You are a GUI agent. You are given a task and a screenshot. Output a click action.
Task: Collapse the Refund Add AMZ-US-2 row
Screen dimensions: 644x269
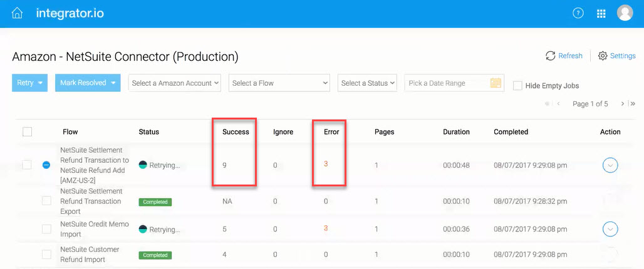click(x=46, y=165)
